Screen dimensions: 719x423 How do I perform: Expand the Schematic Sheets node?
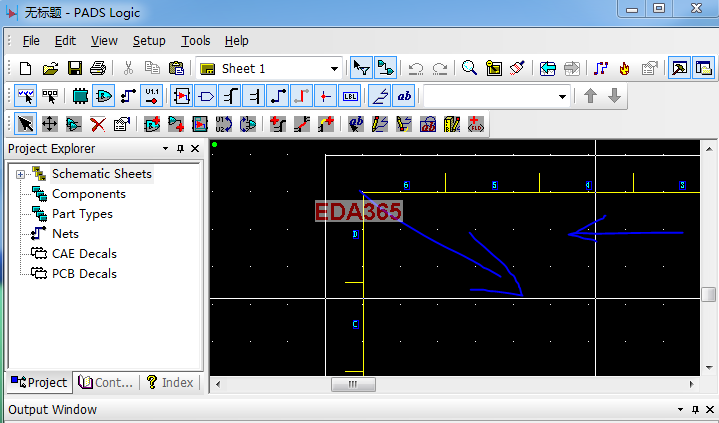pyautogui.click(x=20, y=174)
